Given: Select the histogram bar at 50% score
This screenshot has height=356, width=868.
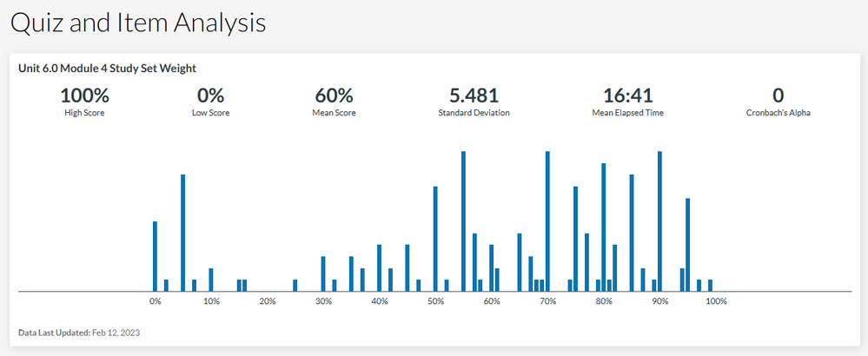Looking at the screenshot, I should point(435,239).
